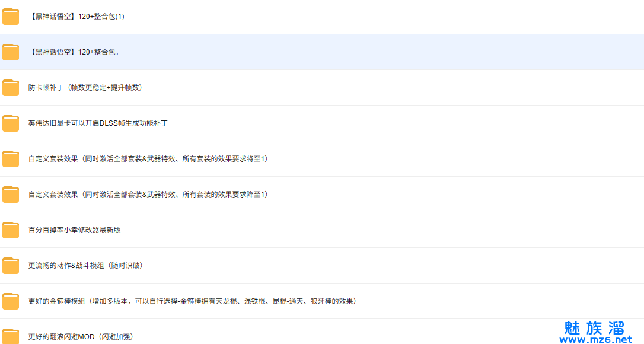Open 英伟达旧显卡可以开启DLSS帧生成功能补丁 name text
The height and width of the screenshot is (344, 644).
(x=98, y=123)
